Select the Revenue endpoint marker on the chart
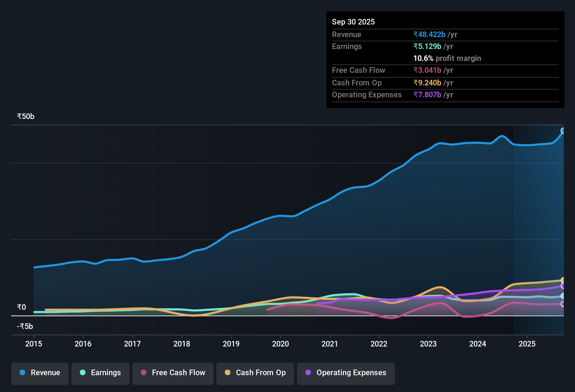The image size is (575, 392). tap(563, 131)
